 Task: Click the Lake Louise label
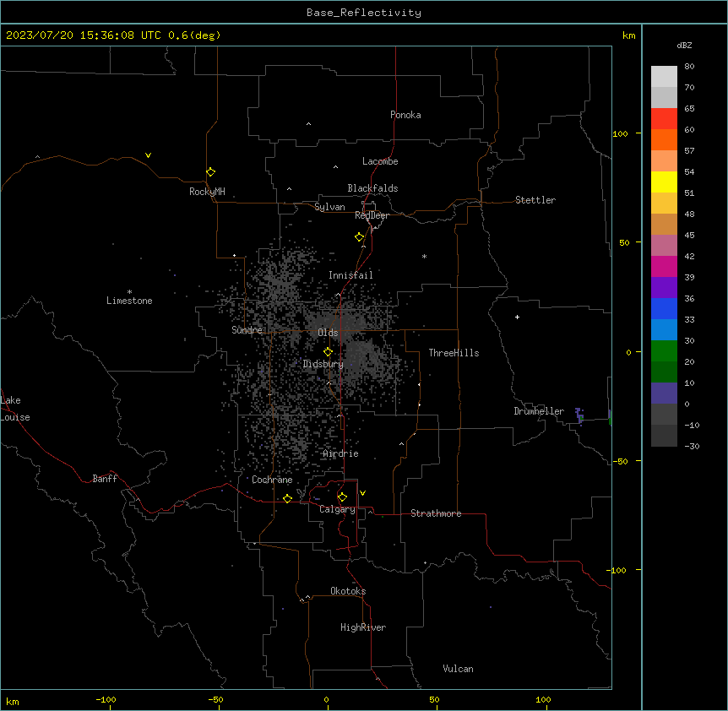pyautogui.click(x=15, y=409)
